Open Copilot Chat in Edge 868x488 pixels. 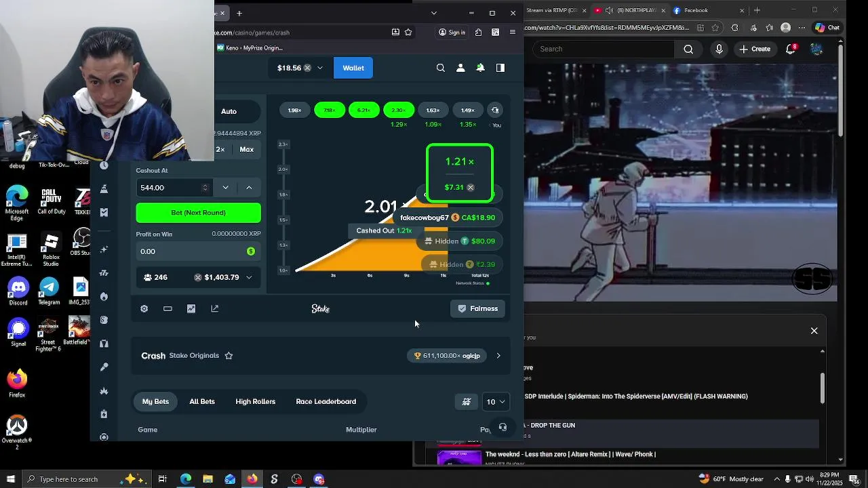pos(827,28)
